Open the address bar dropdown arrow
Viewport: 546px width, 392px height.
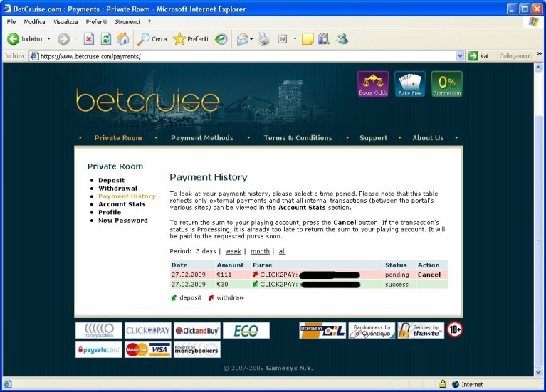coord(461,56)
